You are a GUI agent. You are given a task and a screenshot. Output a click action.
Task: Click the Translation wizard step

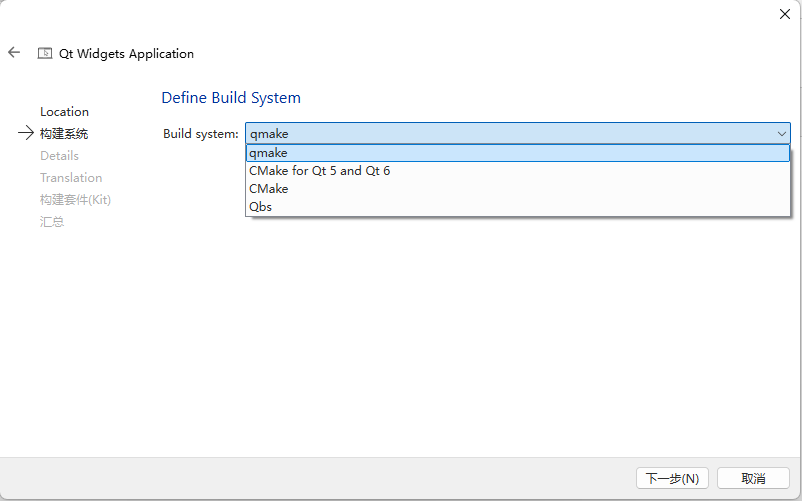click(71, 177)
